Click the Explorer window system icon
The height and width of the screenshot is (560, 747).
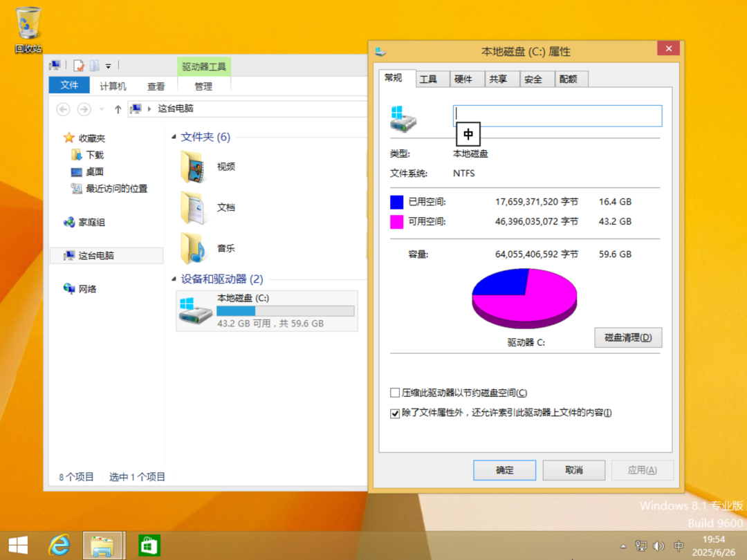pyautogui.click(x=55, y=65)
